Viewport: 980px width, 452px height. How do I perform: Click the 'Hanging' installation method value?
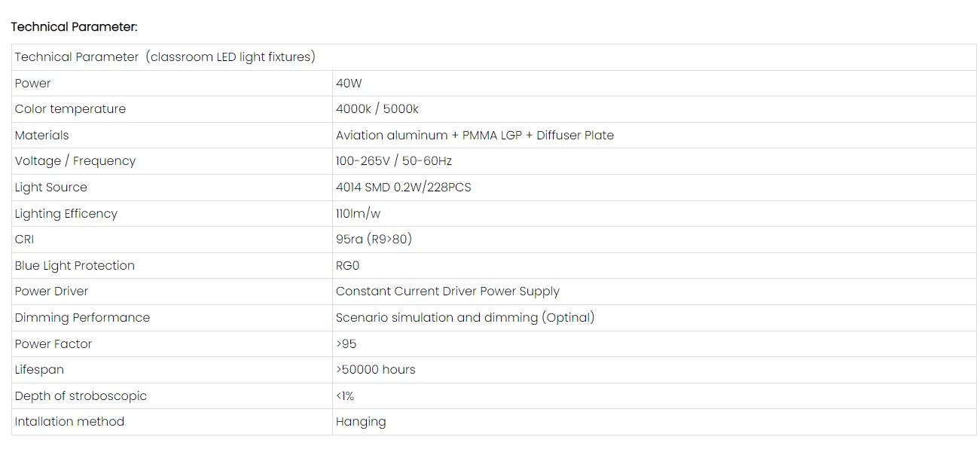coord(361,422)
